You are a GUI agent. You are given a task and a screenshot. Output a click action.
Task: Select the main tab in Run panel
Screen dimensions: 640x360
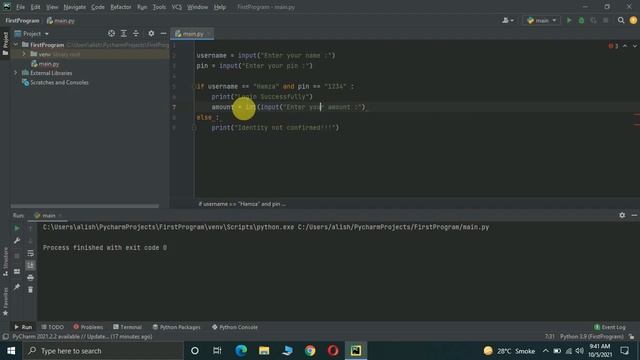coord(48,216)
